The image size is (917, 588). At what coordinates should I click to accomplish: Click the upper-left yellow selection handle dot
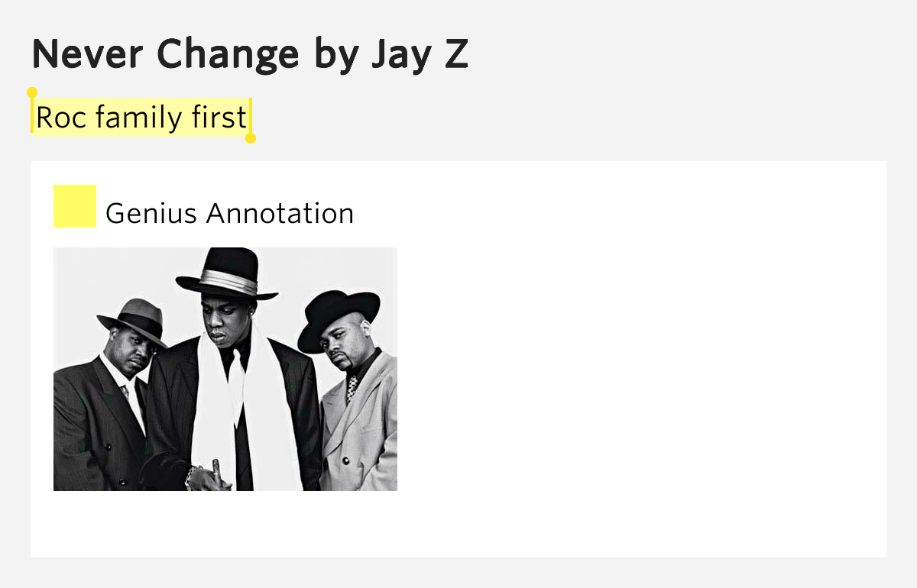tap(32, 92)
